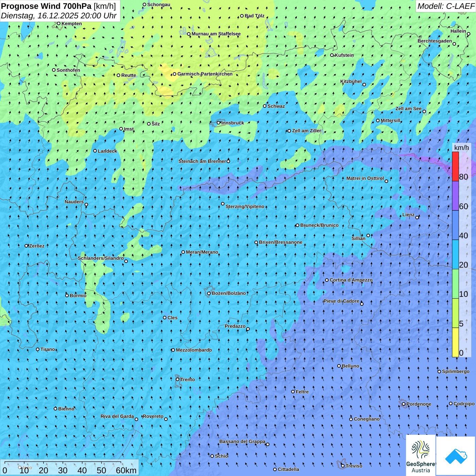Screen dimensions: 476x476
Task: Click the 'Nauders' label
Action: 74,202
